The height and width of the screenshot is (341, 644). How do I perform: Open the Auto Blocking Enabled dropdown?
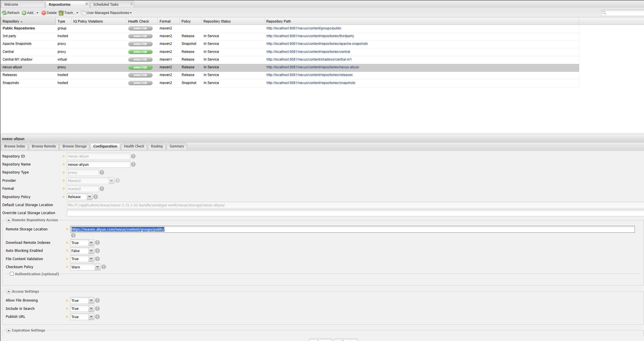coord(91,251)
